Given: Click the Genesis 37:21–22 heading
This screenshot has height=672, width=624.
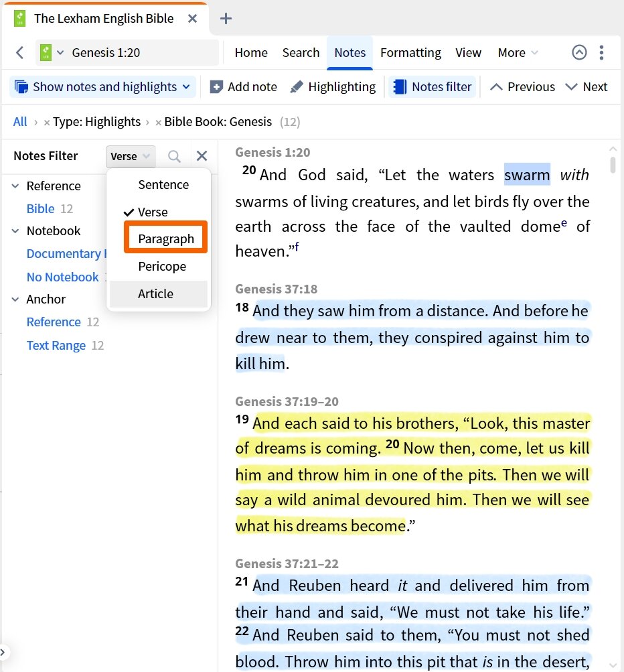Looking at the screenshot, I should [x=287, y=563].
